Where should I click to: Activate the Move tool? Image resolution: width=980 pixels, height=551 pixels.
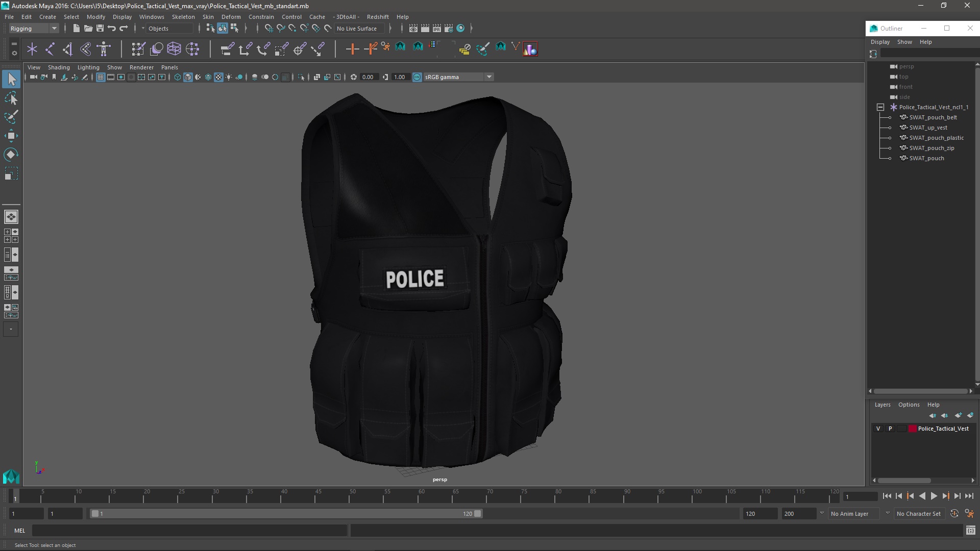(11, 136)
